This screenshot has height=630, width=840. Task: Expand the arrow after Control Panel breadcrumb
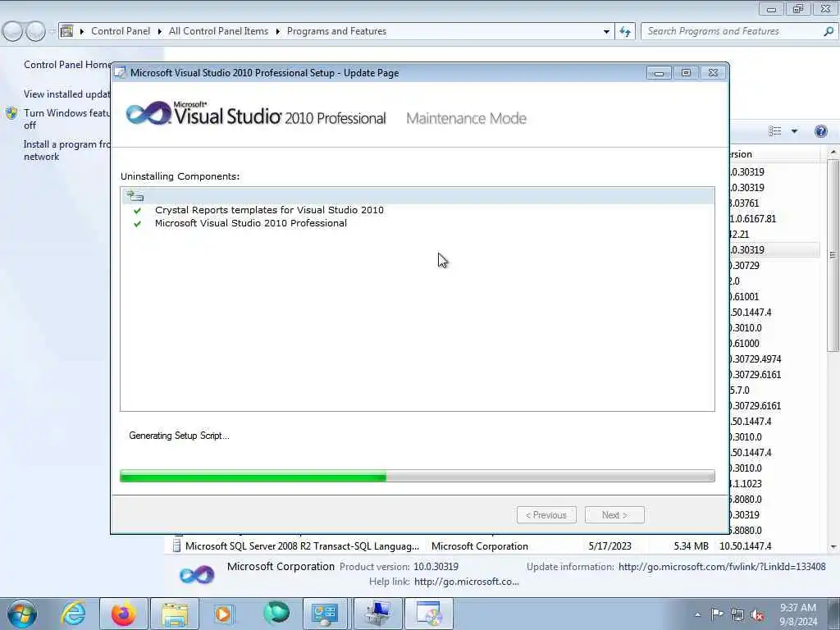[x=160, y=32]
